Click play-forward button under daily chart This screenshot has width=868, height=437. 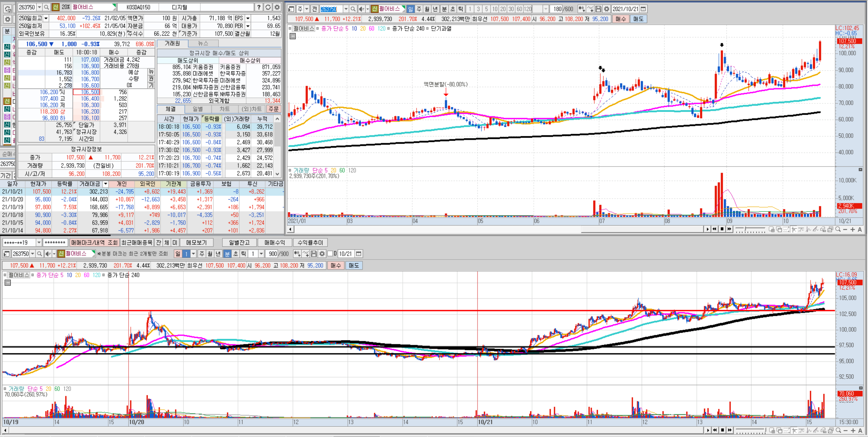[707, 229]
